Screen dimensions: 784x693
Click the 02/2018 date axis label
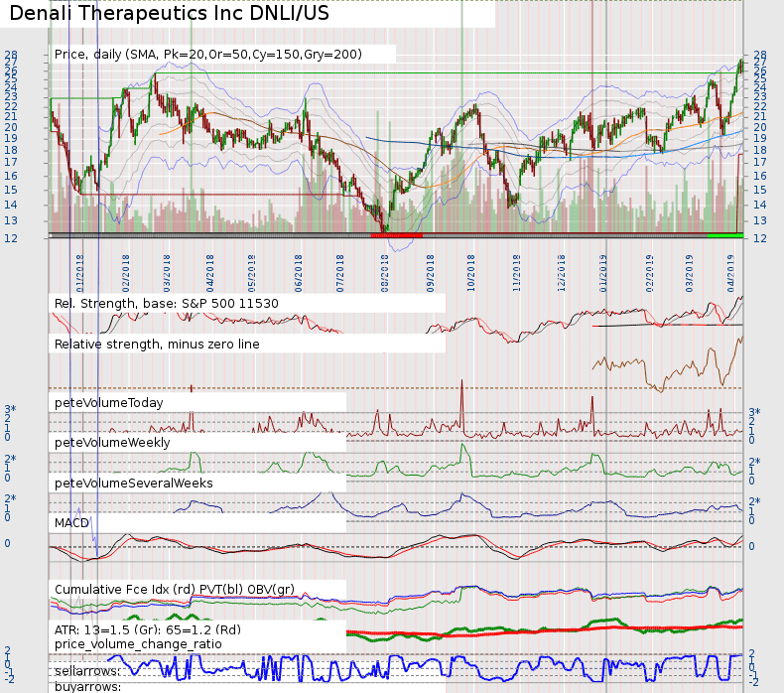[x=125, y=274]
